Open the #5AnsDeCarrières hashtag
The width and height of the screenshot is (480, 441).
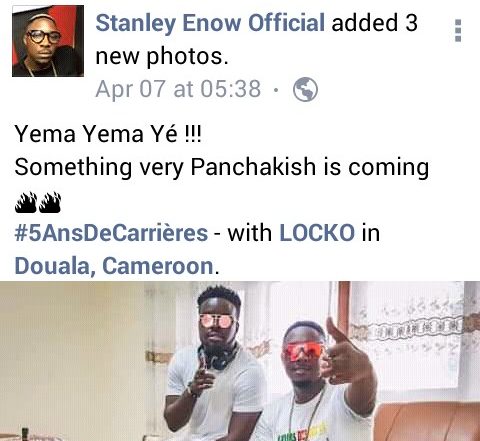[111, 233]
